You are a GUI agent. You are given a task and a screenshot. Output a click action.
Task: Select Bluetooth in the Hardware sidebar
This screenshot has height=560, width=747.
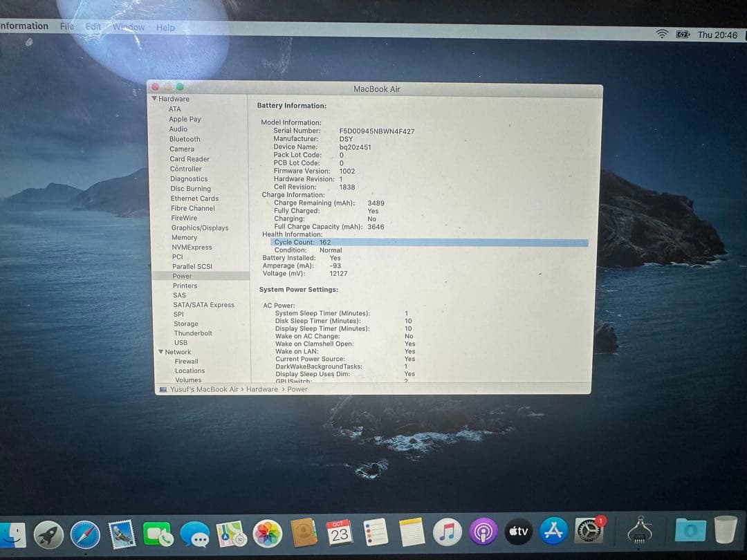click(x=184, y=139)
